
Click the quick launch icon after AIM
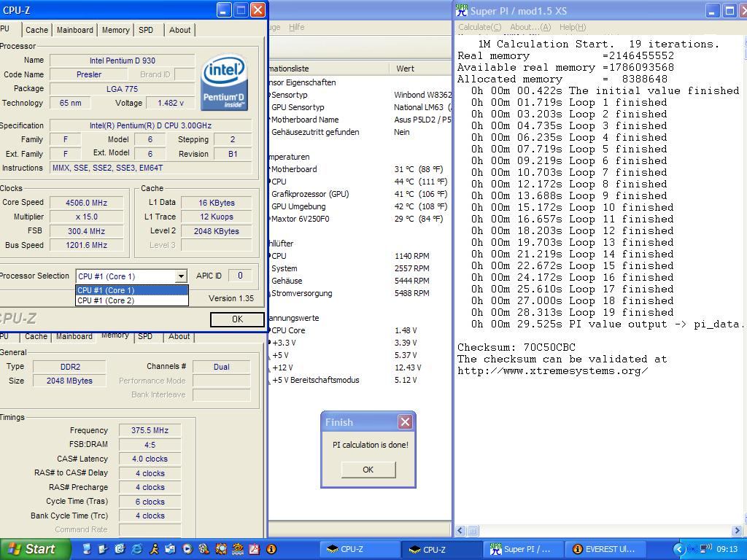coord(171,549)
